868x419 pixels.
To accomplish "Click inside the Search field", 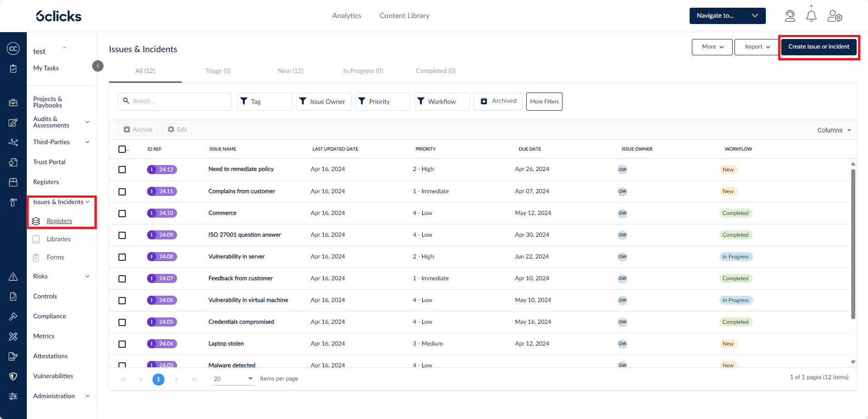I will [x=174, y=101].
